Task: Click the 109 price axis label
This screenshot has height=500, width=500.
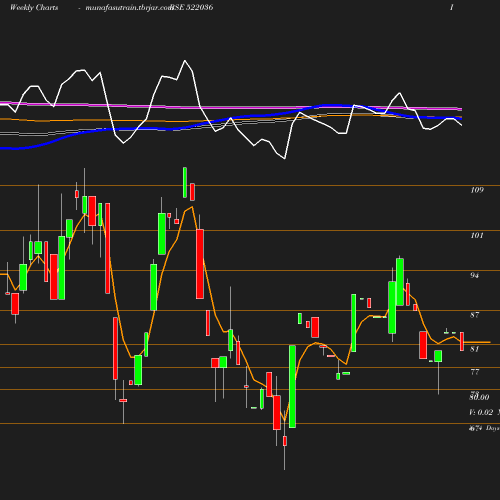Action: [x=477, y=190]
